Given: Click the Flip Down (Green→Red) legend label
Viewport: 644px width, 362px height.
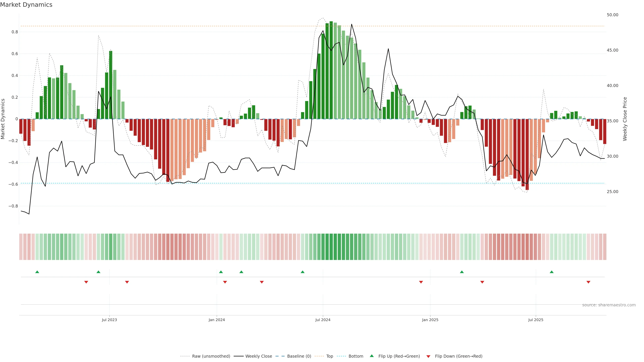Looking at the screenshot, I should 459,356.
